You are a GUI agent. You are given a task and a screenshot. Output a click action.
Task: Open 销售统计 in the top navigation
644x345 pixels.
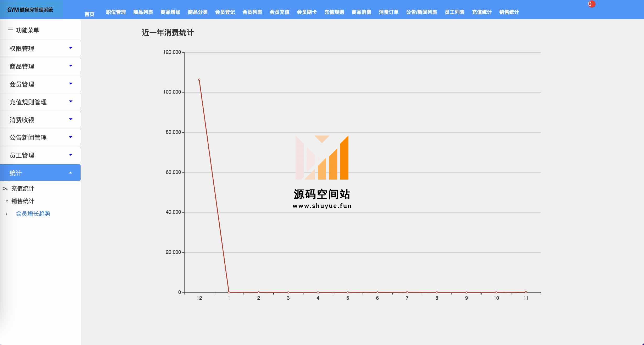click(x=509, y=12)
